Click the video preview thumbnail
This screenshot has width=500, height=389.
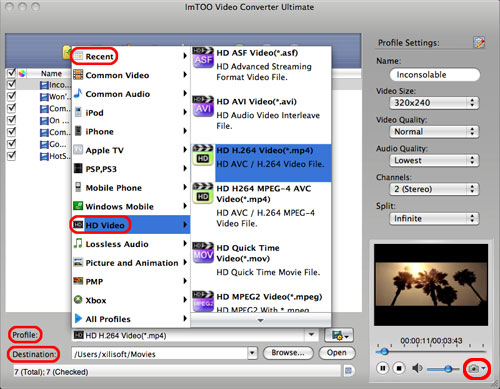pyautogui.click(x=431, y=285)
